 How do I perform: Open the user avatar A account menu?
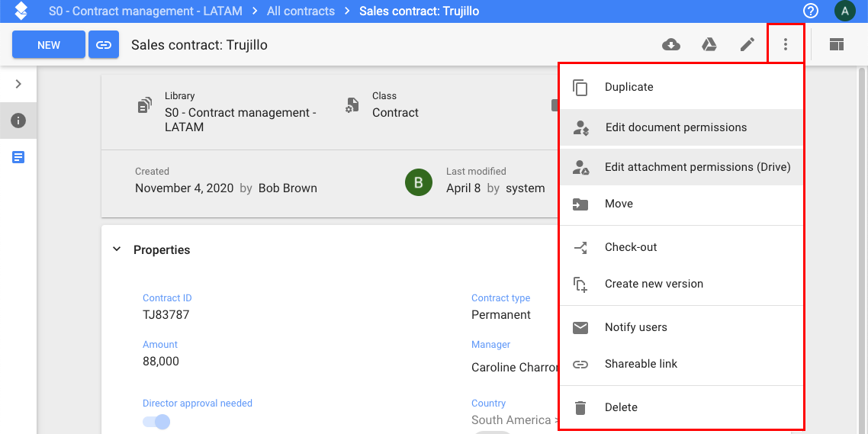[845, 11]
